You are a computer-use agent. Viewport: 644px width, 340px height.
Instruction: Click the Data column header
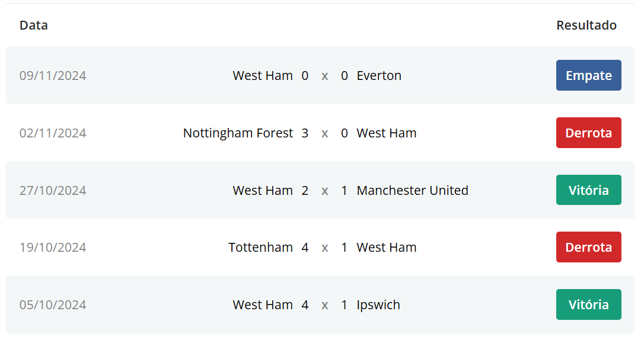click(x=34, y=25)
